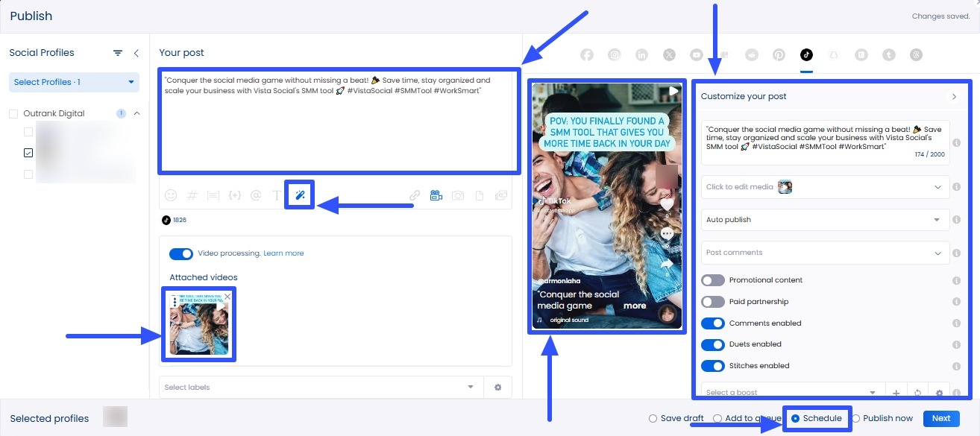Turn off the Duets enabled toggle
The height and width of the screenshot is (436, 980).
[x=713, y=344]
